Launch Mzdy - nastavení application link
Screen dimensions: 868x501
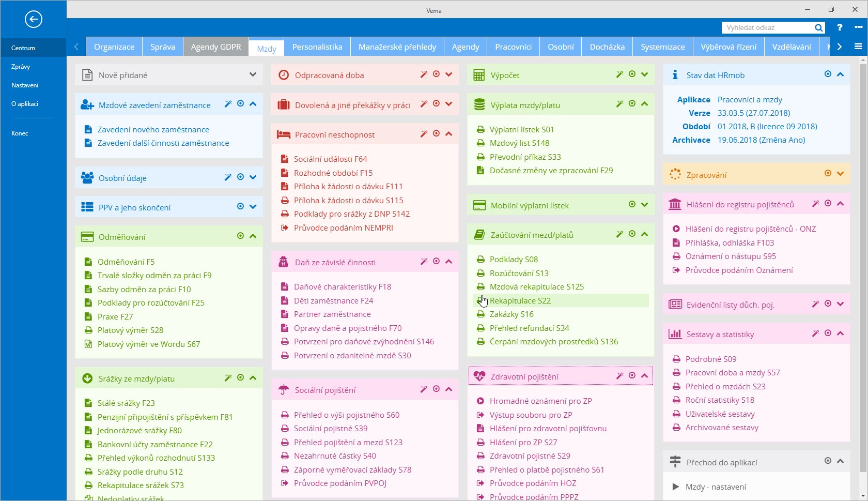point(716,487)
